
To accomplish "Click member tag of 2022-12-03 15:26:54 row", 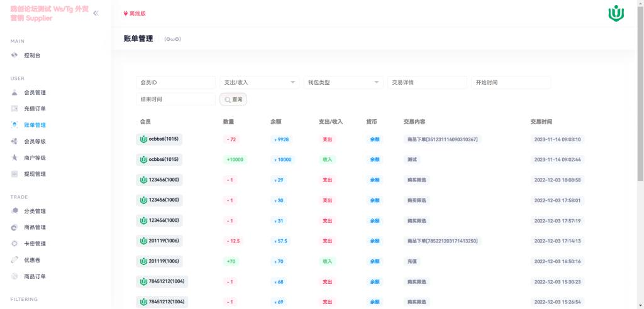I will pyautogui.click(x=162, y=301).
